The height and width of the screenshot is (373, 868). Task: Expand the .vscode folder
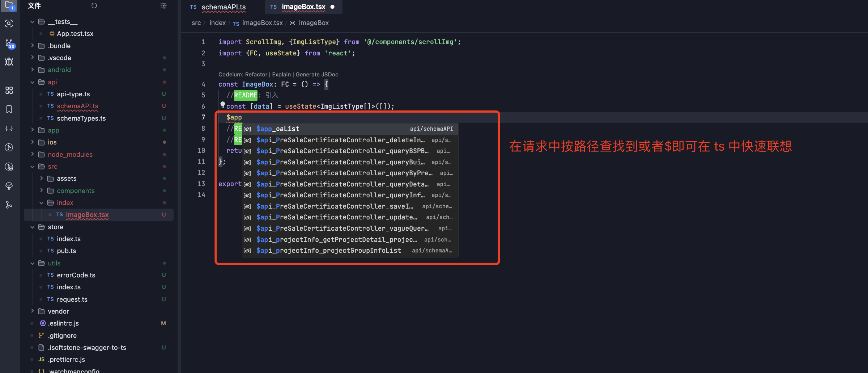point(32,58)
